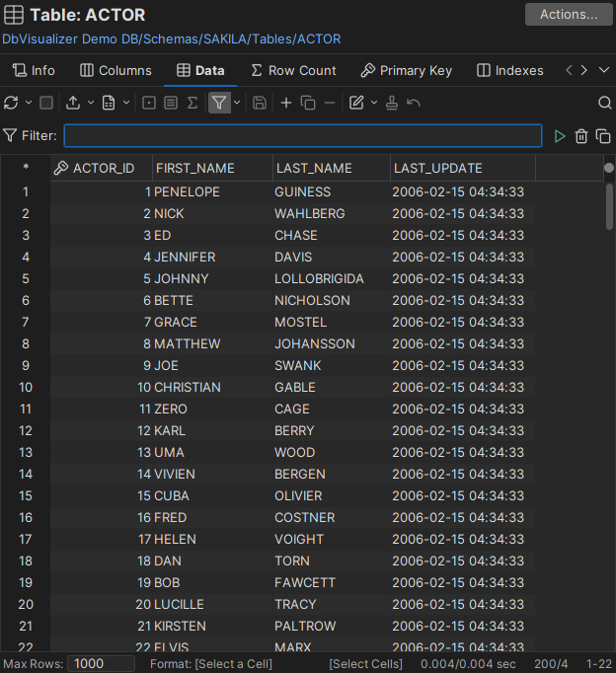Open the Row Count tab
This screenshot has width=616, height=673.
[x=293, y=70]
